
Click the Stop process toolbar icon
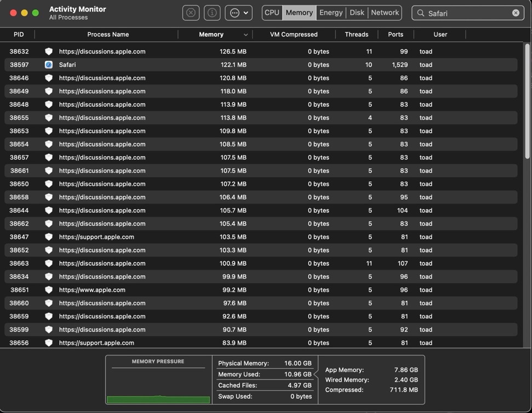(x=191, y=13)
